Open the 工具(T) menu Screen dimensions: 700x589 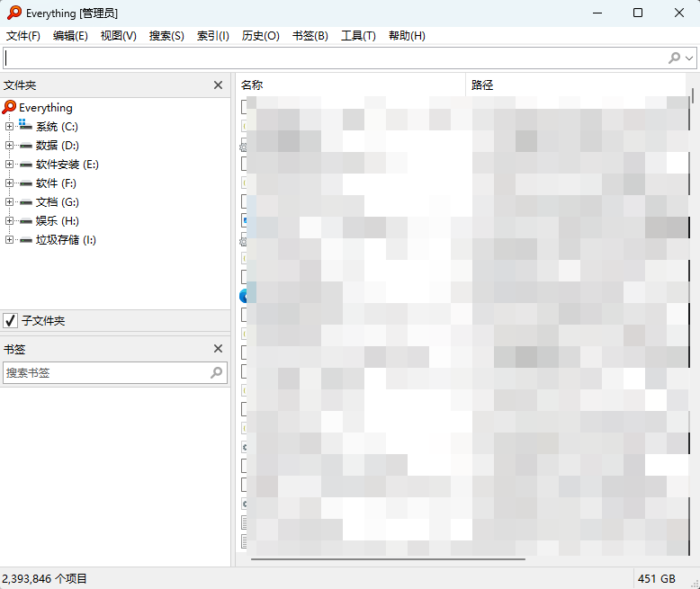(x=358, y=36)
